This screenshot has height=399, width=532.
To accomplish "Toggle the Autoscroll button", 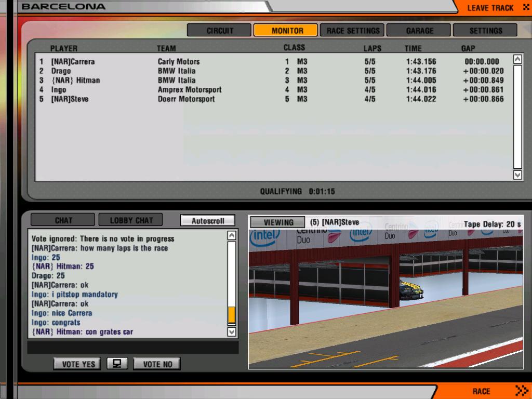I will 207,220.
